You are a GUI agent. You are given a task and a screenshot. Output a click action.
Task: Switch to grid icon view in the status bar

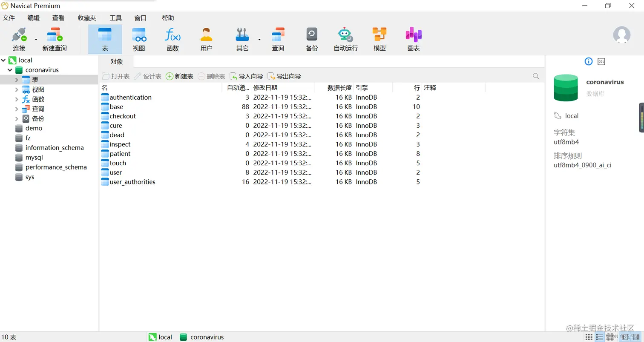click(589, 337)
